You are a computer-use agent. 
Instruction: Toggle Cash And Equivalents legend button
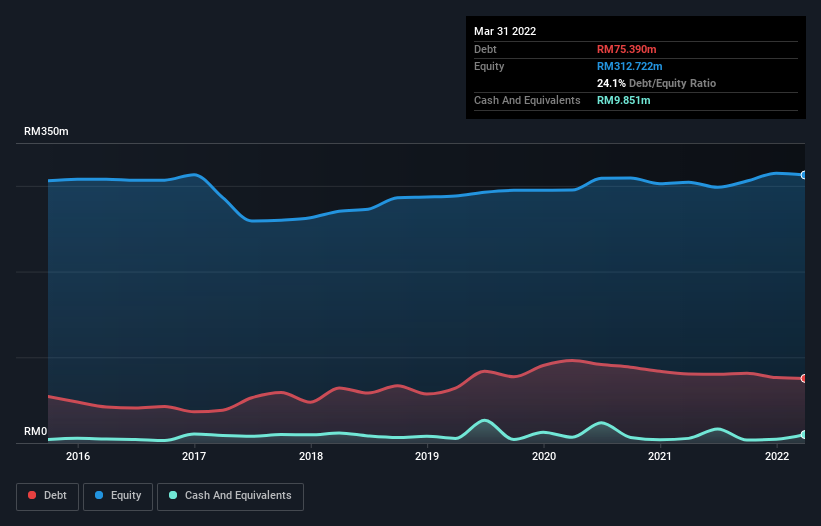[x=230, y=496]
